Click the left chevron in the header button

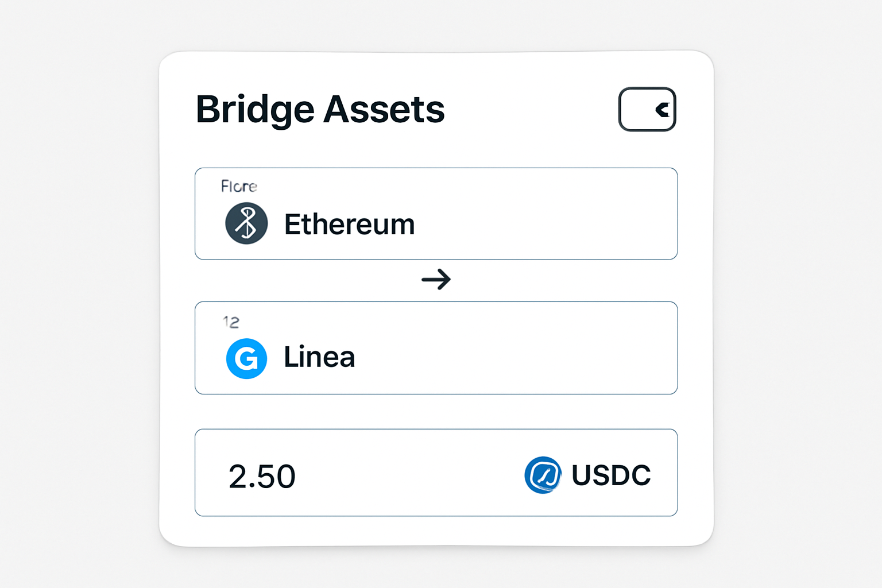click(662, 110)
